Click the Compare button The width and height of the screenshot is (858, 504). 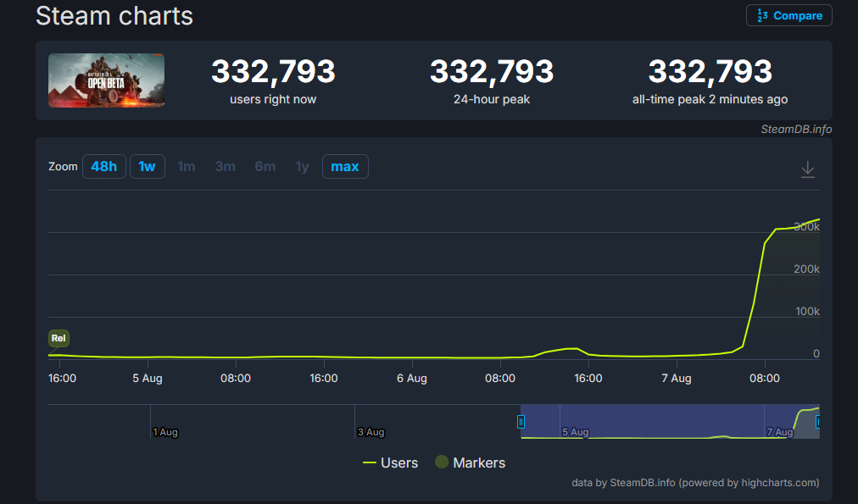point(788,15)
